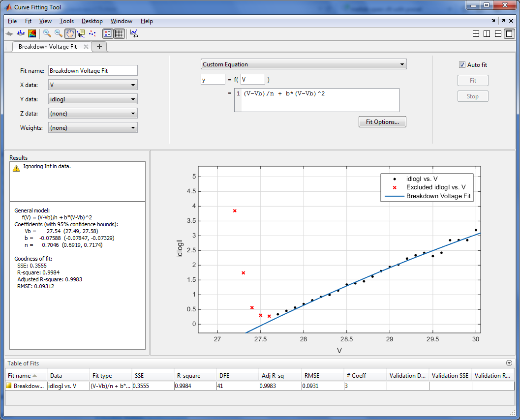
Task: Add a new fit tab with plus
Action: [99, 47]
